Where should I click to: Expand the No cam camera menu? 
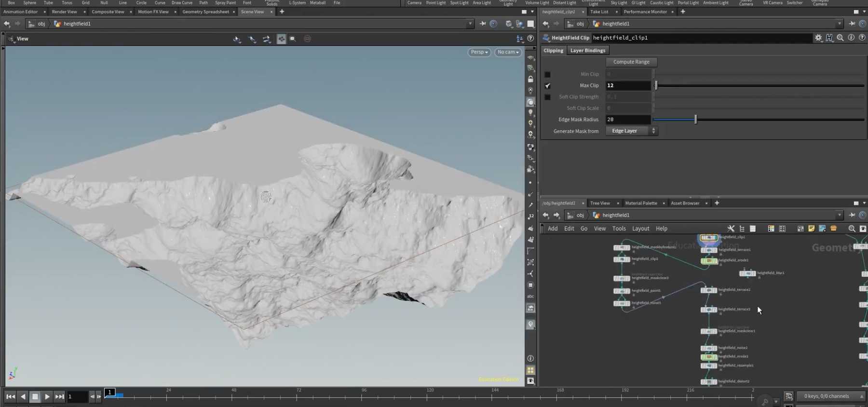[508, 52]
